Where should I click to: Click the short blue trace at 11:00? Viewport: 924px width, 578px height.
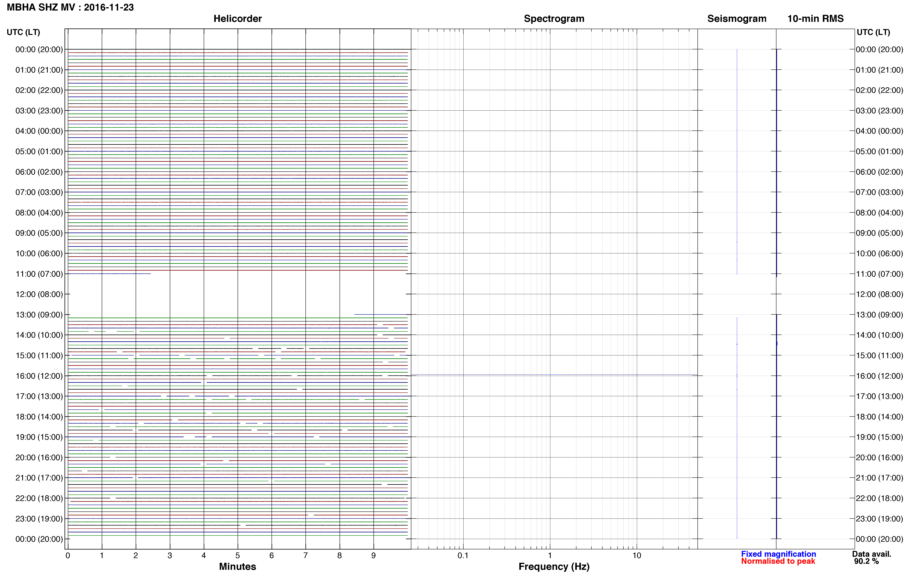click(x=109, y=274)
